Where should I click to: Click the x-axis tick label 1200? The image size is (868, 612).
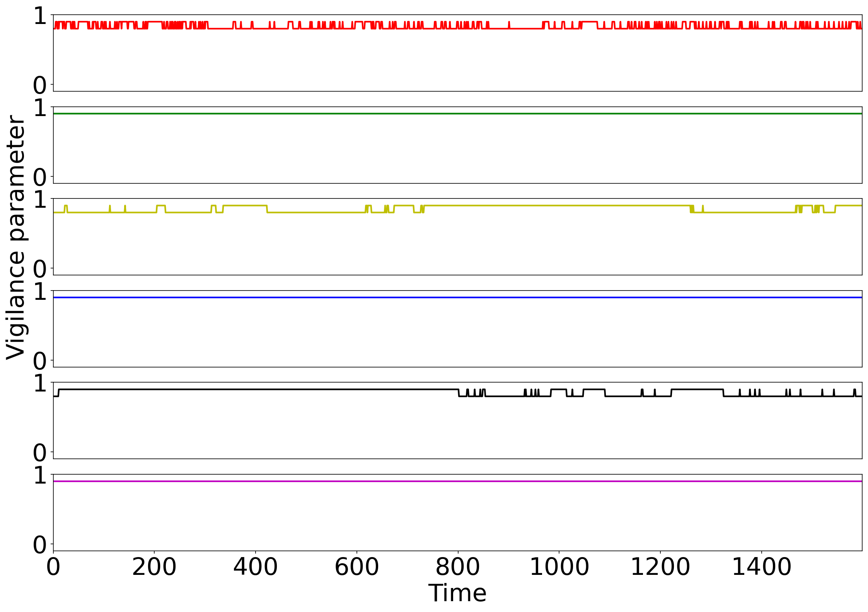tap(660, 567)
